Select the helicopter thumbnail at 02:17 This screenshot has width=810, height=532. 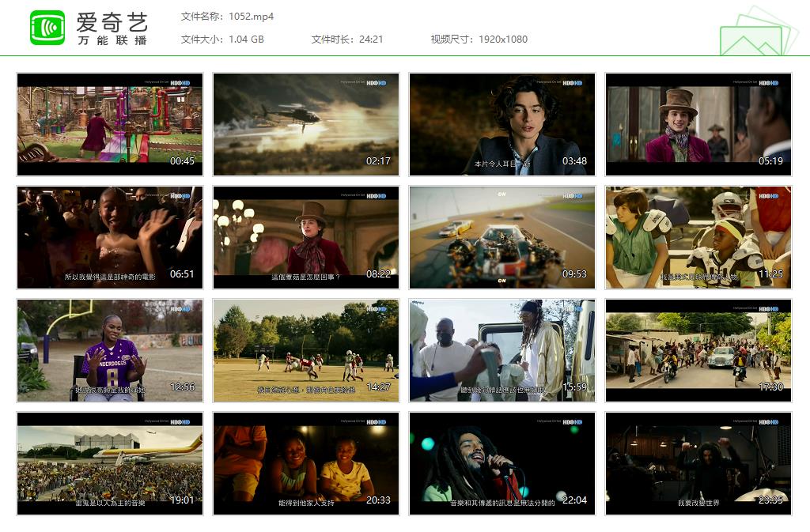pyautogui.click(x=306, y=124)
